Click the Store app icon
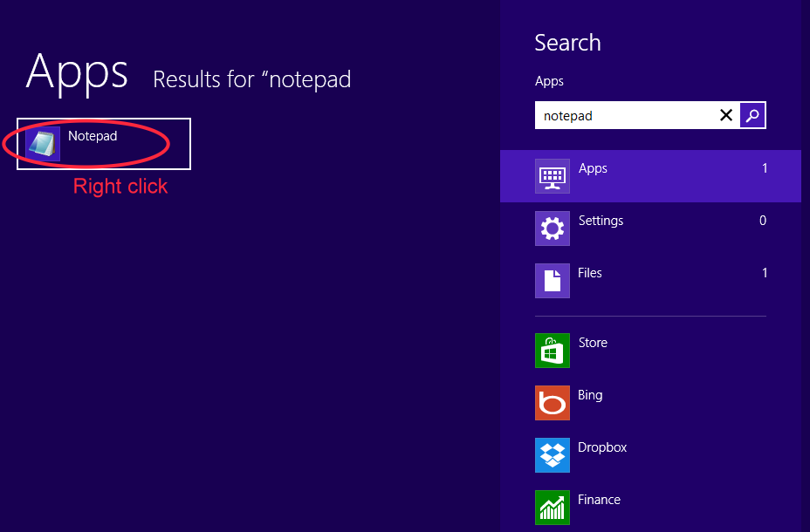 coord(552,351)
